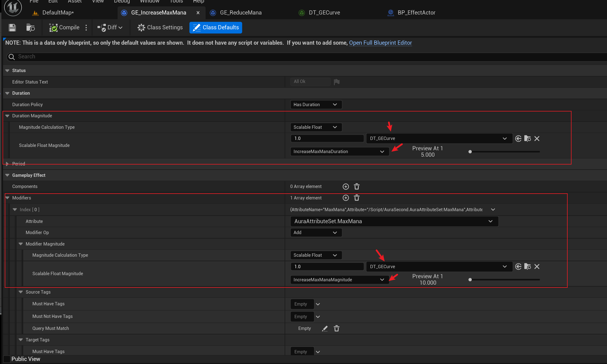Clear the Duration Magnitude DT_GECurve reference with X
This screenshot has height=364, width=607.
point(537,139)
